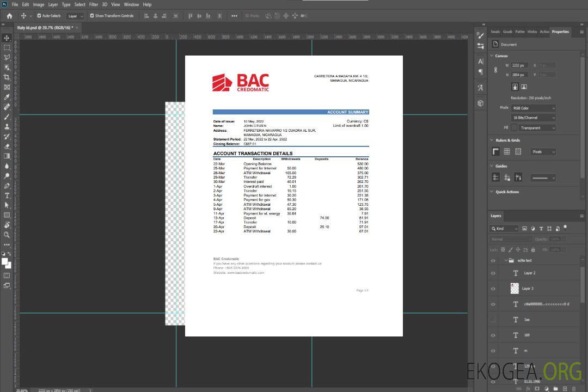Click the Home icon in options bar
The width and height of the screenshot is (588, 392).
coord(9,16)
